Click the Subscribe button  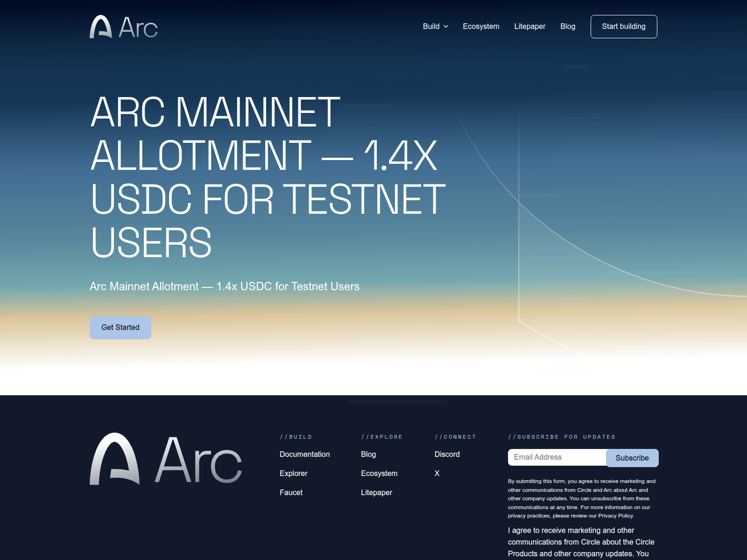pos(632,458)
